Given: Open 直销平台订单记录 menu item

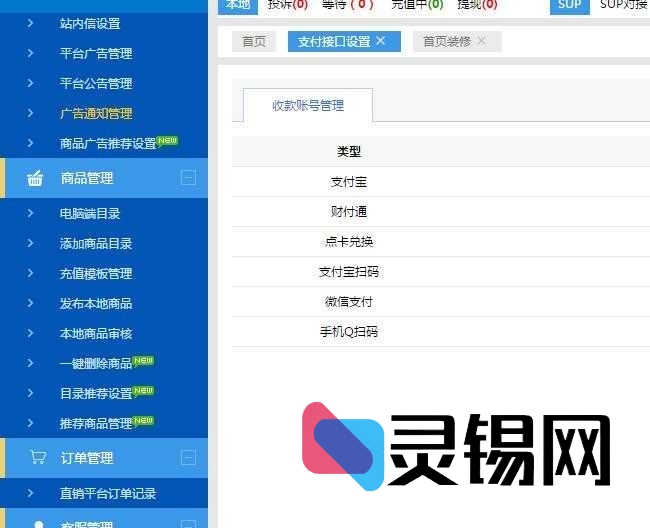Looking at the screenshot, I should point(107,493).
